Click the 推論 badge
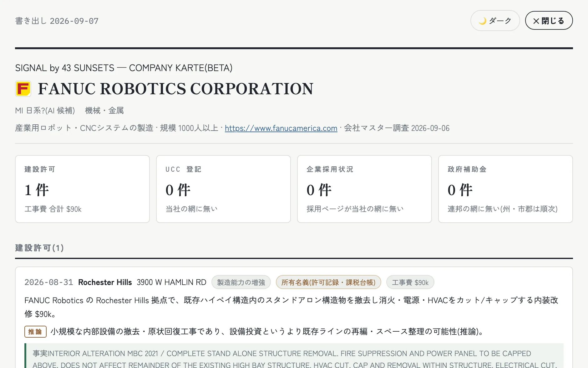This screenshot has height=368, width=588. (x=35, y=332)
